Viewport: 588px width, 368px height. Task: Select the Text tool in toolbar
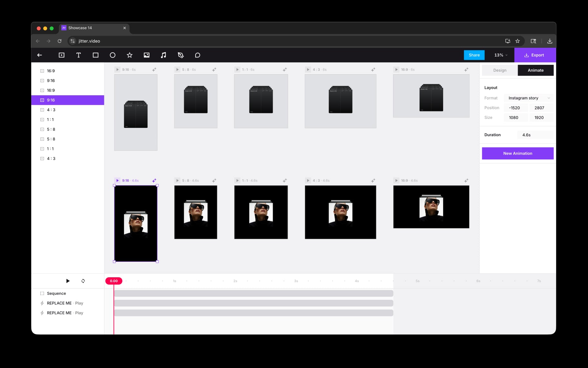[78, 55]
